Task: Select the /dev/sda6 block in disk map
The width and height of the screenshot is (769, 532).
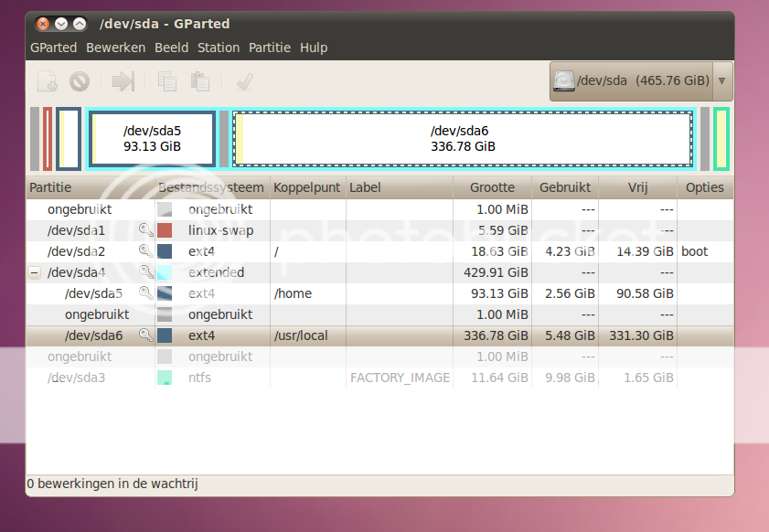Action: pyautogui.click(x=462, y=139)
